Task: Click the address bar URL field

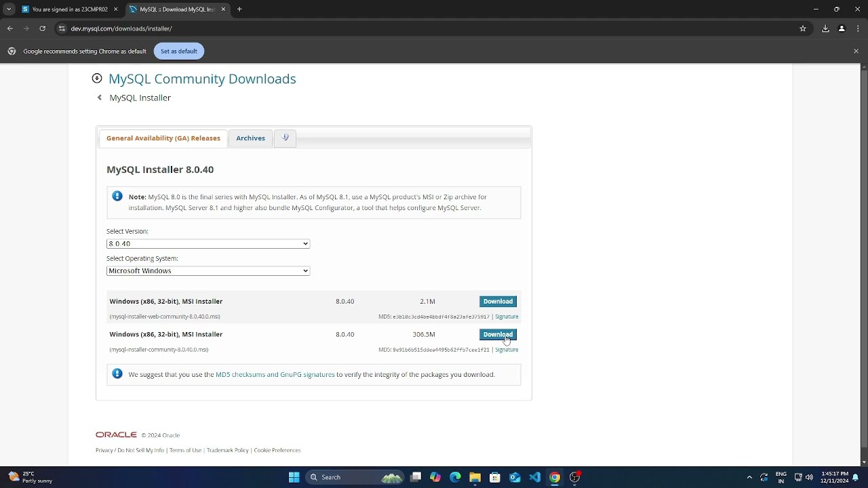Action: (427, 28)
